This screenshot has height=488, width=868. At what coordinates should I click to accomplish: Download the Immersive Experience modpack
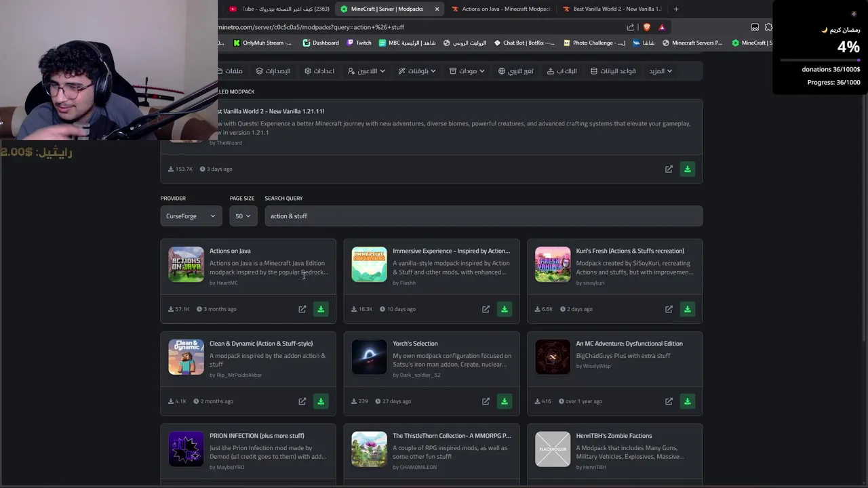(x=504, y=309)
